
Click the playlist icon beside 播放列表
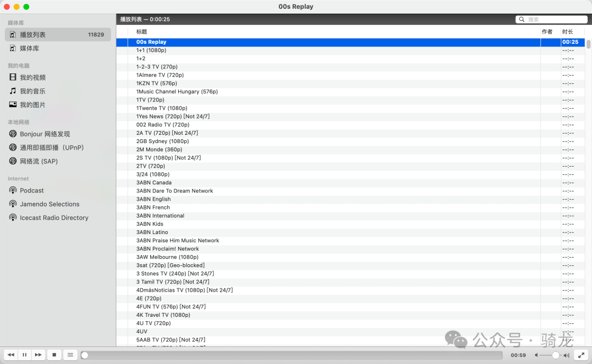(x=13, y=35)
